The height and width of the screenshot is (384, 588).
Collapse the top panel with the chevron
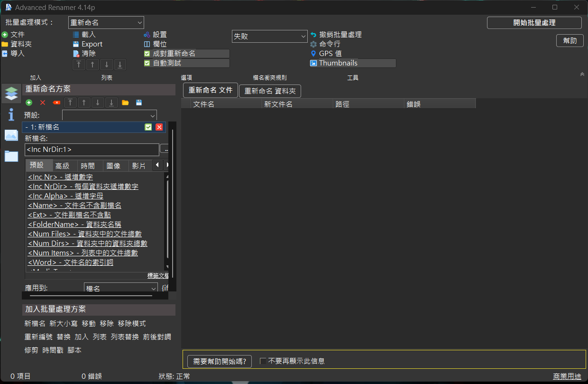(x=582, y=74)
